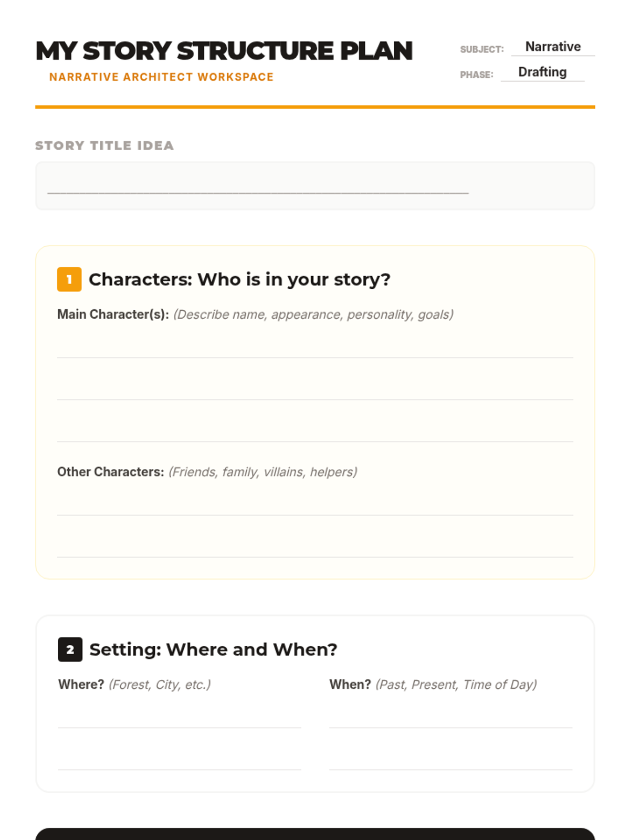630x840 pixels.
Task: Select the third Main Character writing line
Action: point(315,432)
